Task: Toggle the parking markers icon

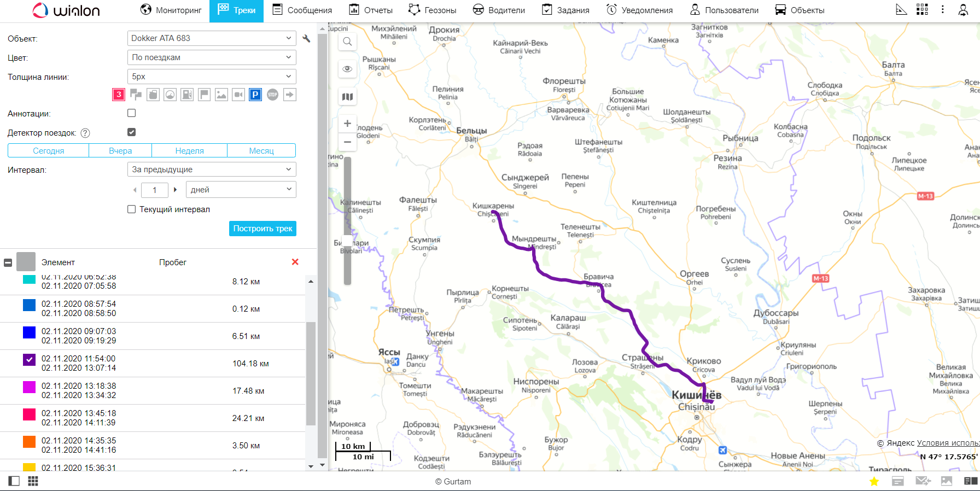Action: [x=255, y=95]
